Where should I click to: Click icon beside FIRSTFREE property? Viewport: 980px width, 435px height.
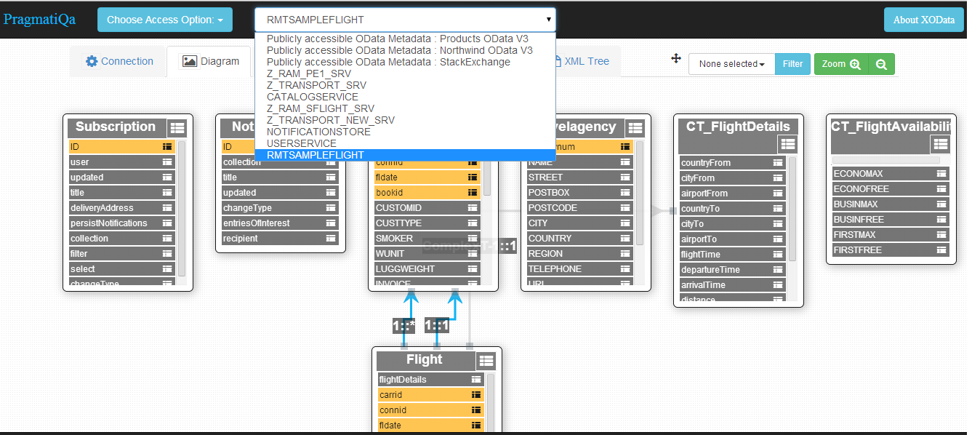point(941,250)
